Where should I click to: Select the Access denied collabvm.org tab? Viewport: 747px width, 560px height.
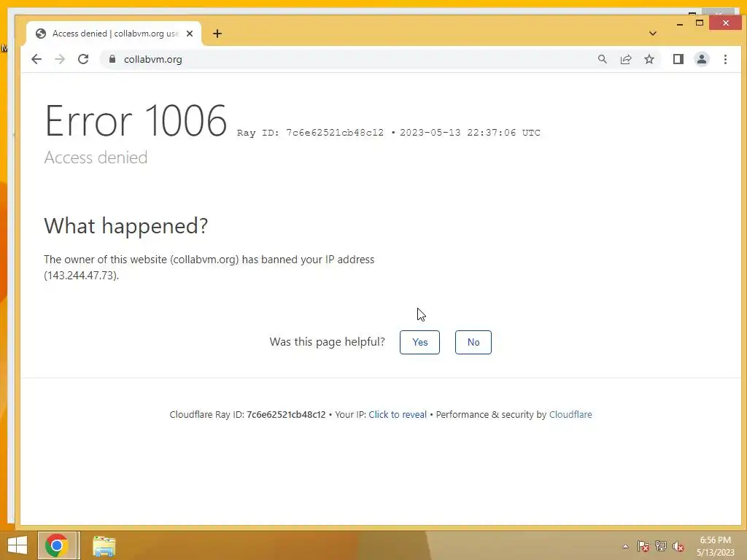pyautogui.click(x=115, y=34)
